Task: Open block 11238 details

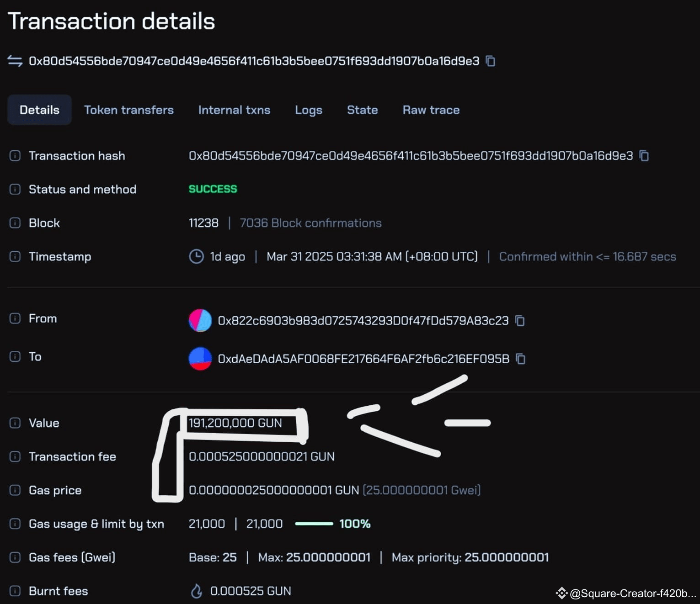Action: pyautogui.click(x=203, y=223)
